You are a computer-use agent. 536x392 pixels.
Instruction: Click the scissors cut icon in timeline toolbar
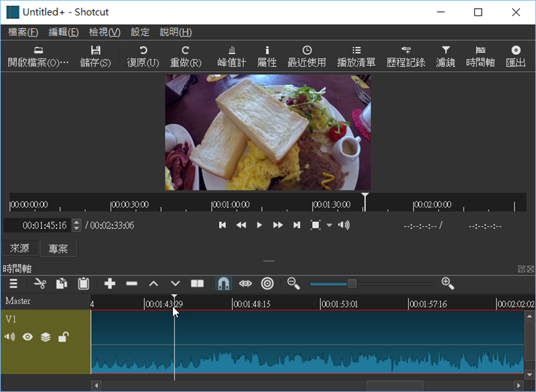[x=40, y=283]
